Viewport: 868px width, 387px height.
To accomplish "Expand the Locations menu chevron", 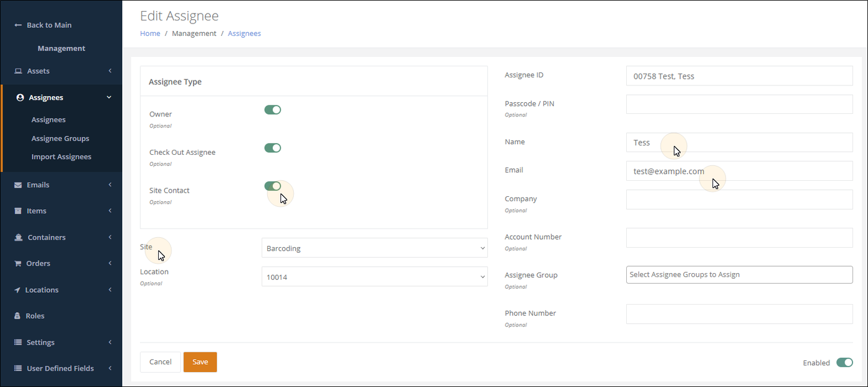I will point(110,290).
